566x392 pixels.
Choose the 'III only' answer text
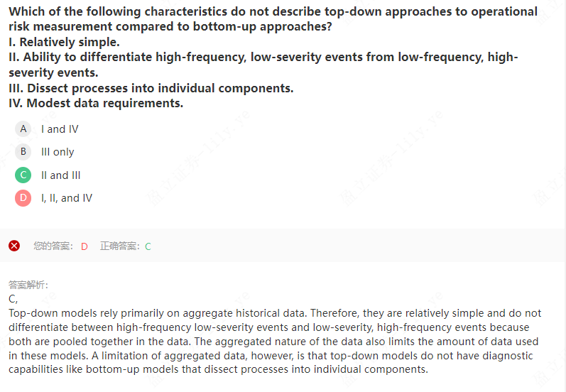(x=58, y=152)
